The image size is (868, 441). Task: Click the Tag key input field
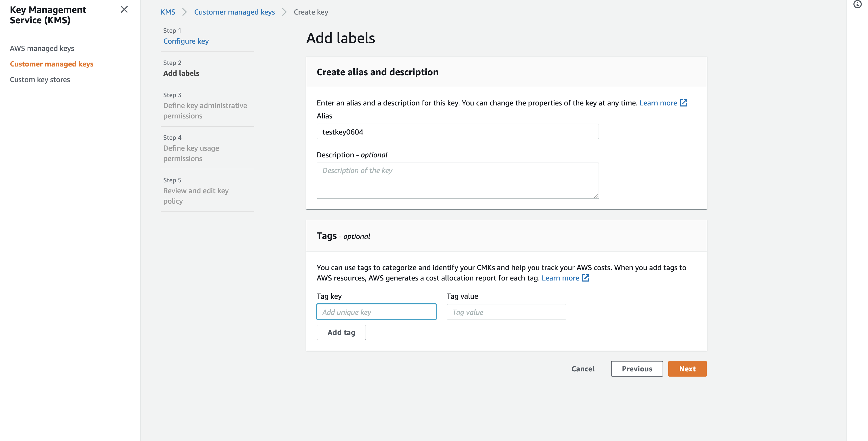(x=376, y=312)
